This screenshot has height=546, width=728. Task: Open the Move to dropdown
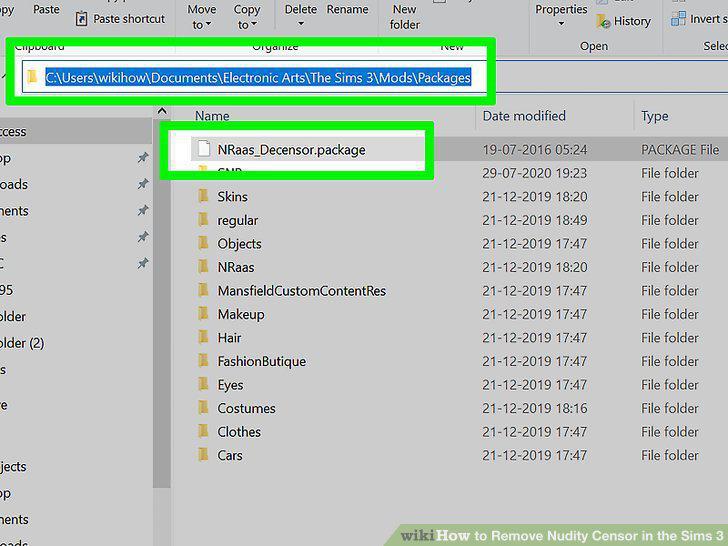(x=202, y=17)
